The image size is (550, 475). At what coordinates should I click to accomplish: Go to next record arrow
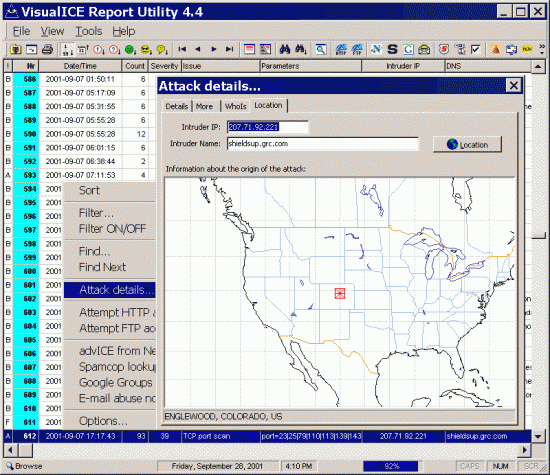pos(214,49)
